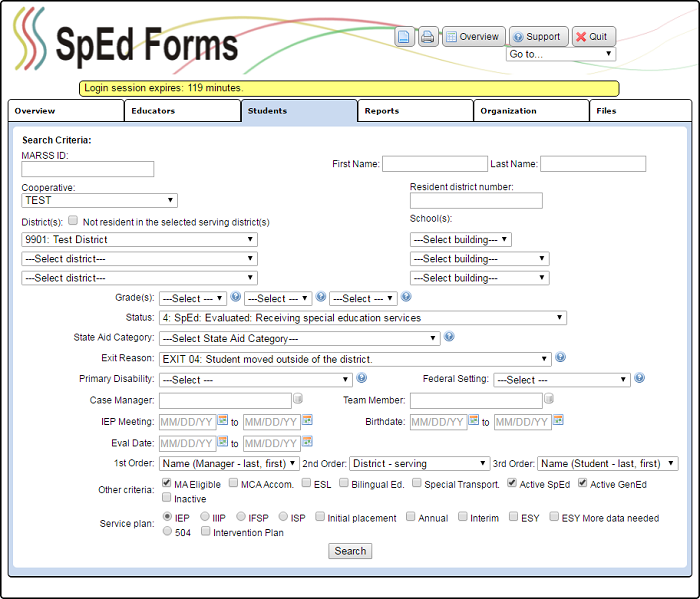Expand the Cooperative TEST dropdown
Screen dimensions: 700x599
(99, 200)
